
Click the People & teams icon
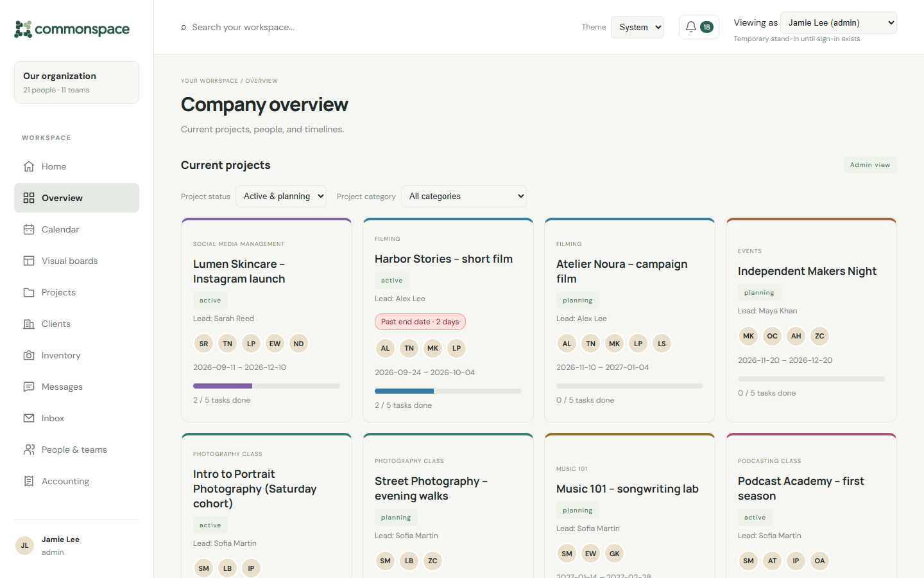coord(29,450)
